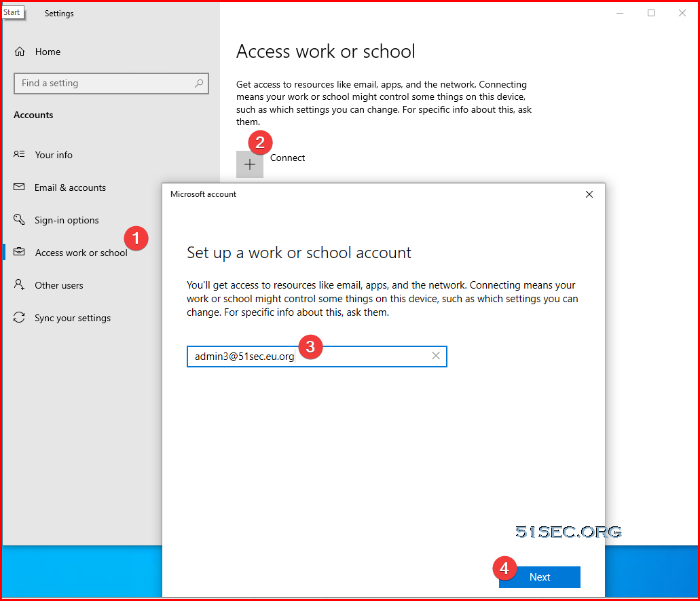700x601 pixels.
Task: Click the magnifier icon in Find a setting
Action: tap(199, 83)
